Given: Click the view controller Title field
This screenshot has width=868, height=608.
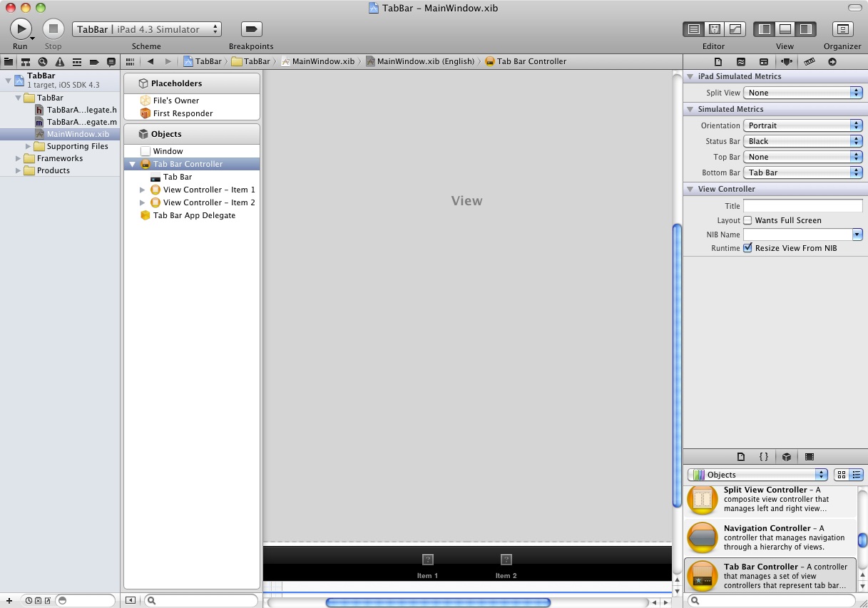Looking at the screenshot, I should point(802,205).
